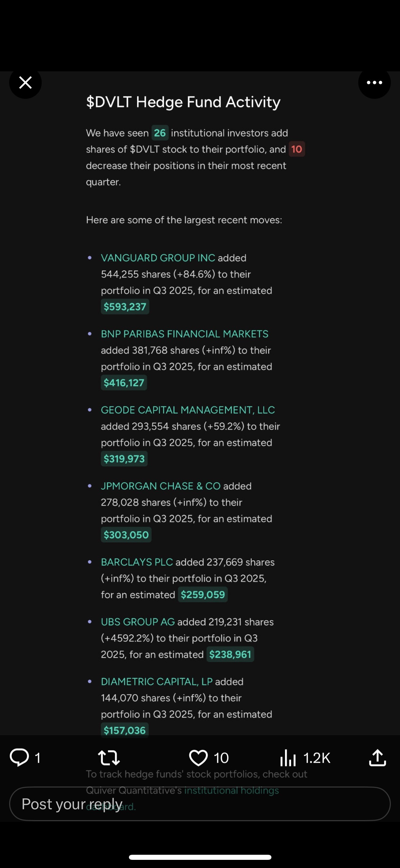Viewport: 400px width, 868px height.
Task: Open BNP PARIBAS FINANCIAL MARKETS link
Action: pyautogui.click(x=185, y=334)
